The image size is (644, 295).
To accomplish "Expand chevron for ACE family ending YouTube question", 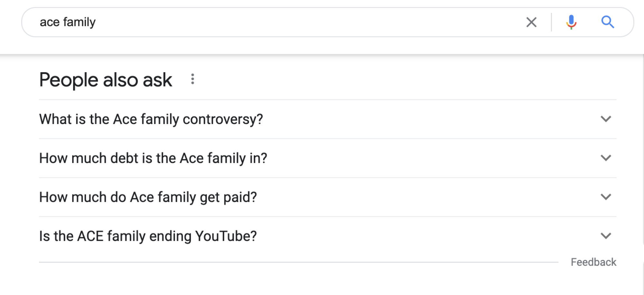I will click(606, 236).
